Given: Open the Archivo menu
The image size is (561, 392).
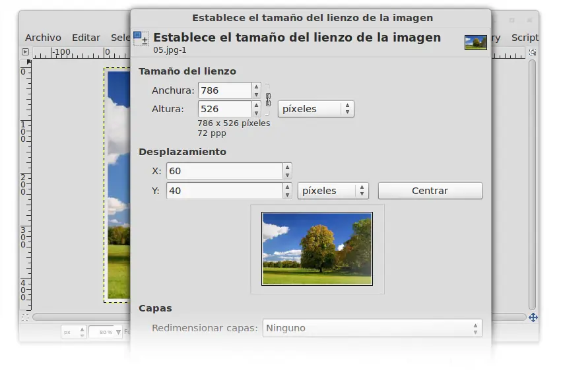Looking at the screenshot, I should [x=43, y=38].
